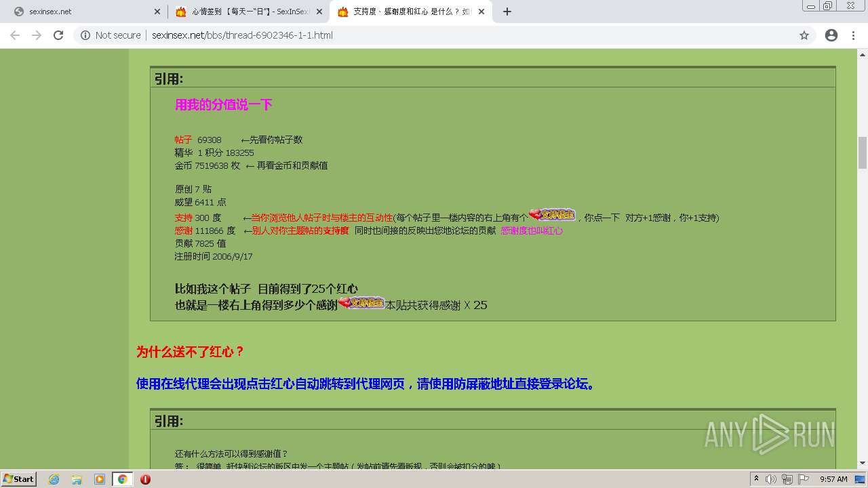Screen dimensions: 868x488
Task: Minimize the Chrome window
Action: (810, 5)
